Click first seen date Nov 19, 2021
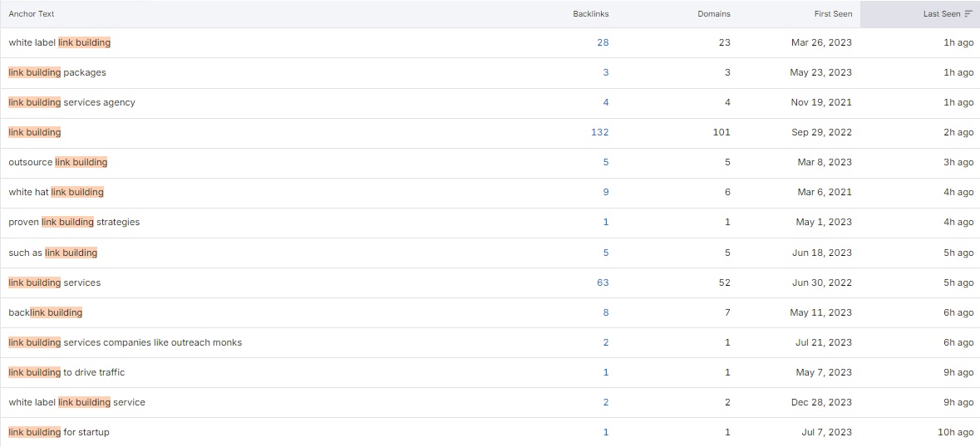The height and width of the screenshot is (447, 980). point(821,102)
